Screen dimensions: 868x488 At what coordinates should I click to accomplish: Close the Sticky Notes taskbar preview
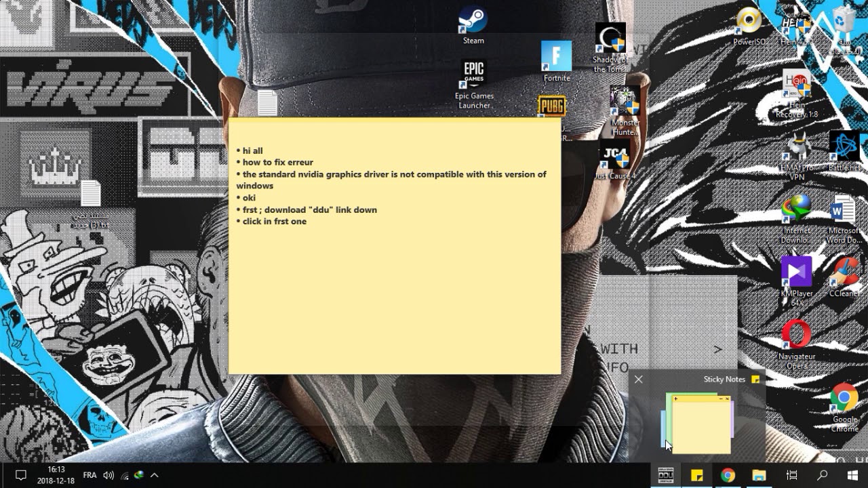(638, 380)
